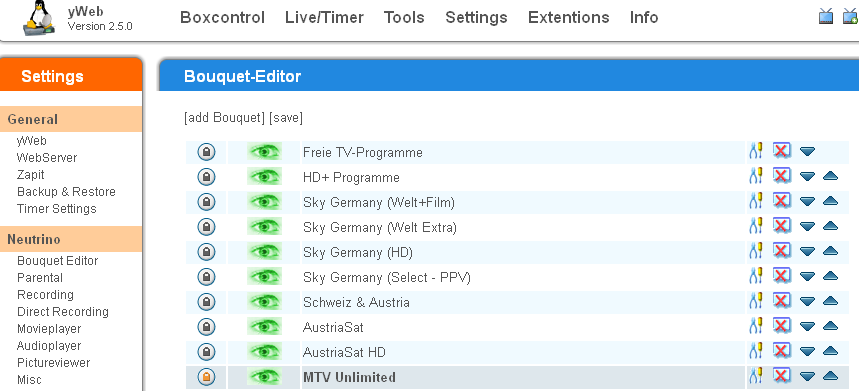Open the Boxcontrol menu
859x391 pixels.
[222, 18]
